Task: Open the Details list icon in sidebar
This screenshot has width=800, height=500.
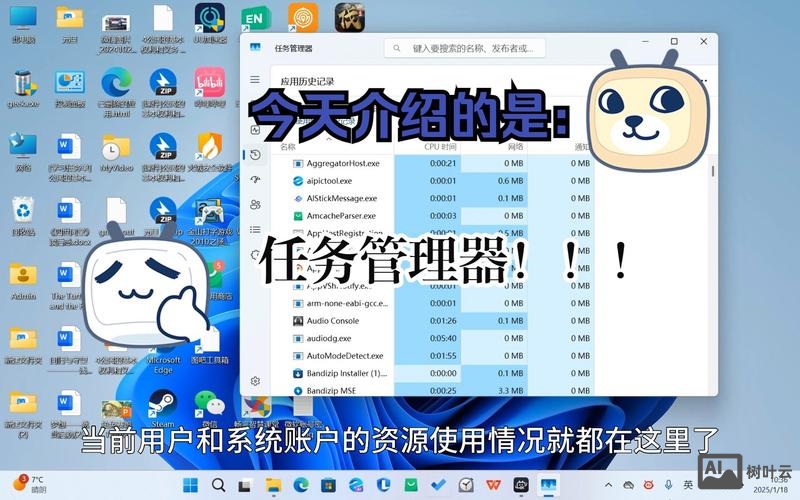Action: point(256,230)
